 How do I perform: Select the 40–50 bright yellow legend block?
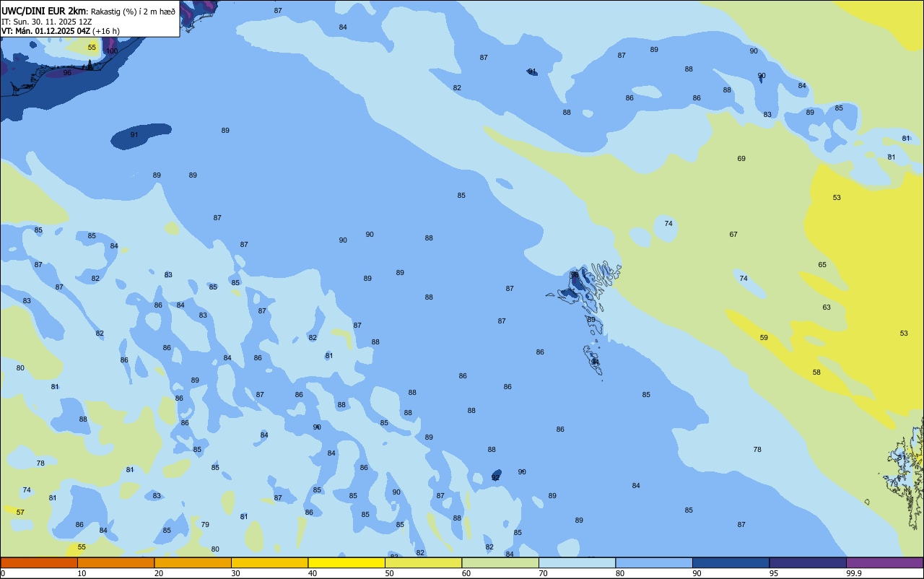[x=346, y=562]
